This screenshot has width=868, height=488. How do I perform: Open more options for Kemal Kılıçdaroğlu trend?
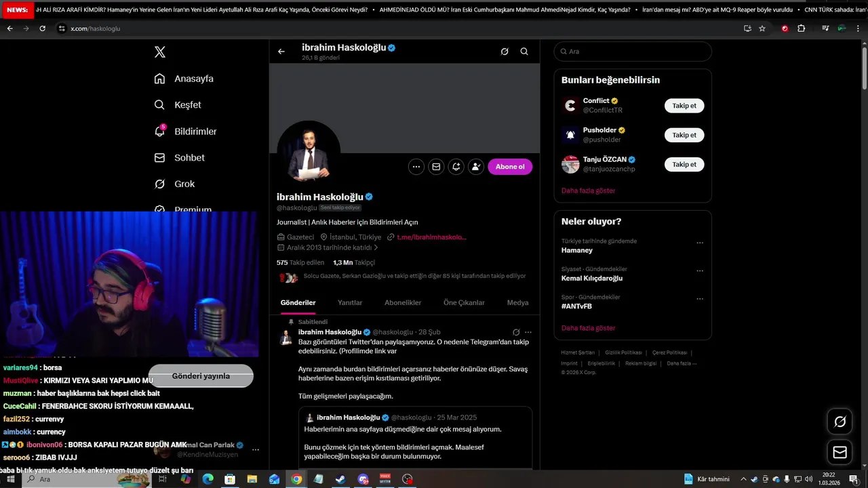tap(700, 270)
